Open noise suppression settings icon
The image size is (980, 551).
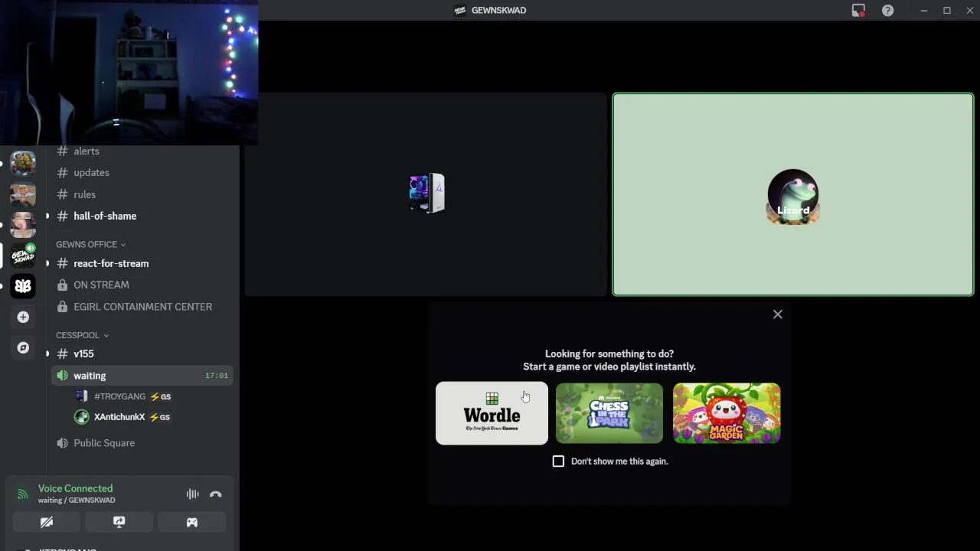point(192,494)
